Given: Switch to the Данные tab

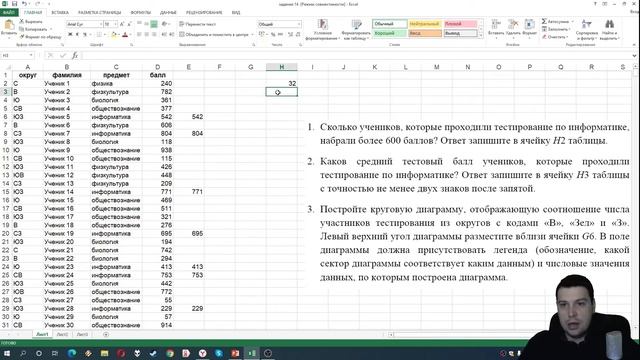Looking at the screenshot, I should [x=168, y=13].
